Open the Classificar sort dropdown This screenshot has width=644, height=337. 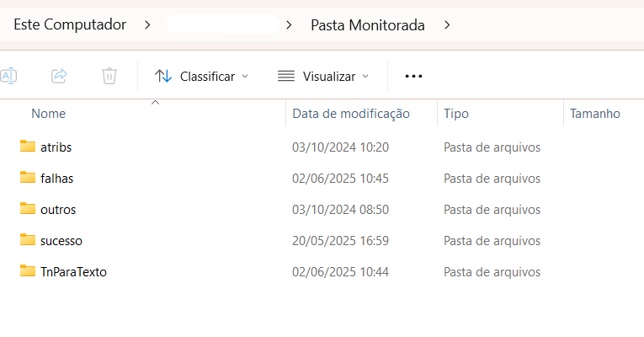(x=202, y=76)
